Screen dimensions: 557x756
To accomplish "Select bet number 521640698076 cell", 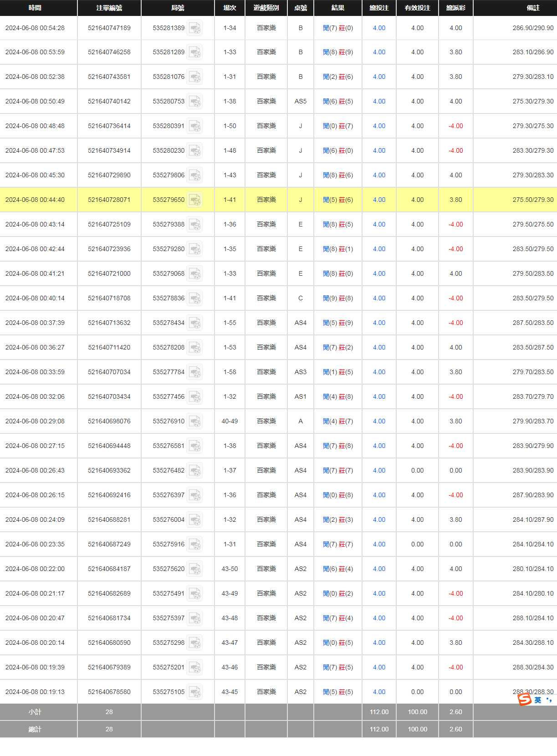I will pos(109,421).
